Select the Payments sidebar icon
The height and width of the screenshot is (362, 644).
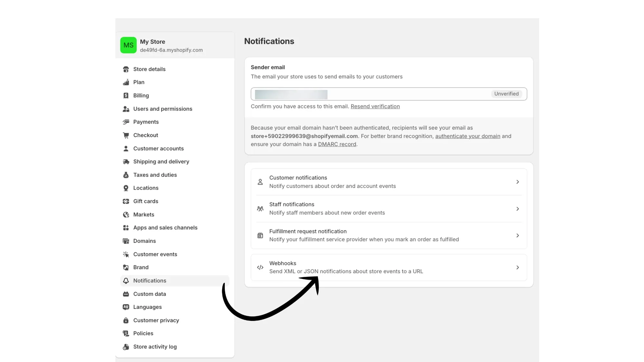(126, 122)
